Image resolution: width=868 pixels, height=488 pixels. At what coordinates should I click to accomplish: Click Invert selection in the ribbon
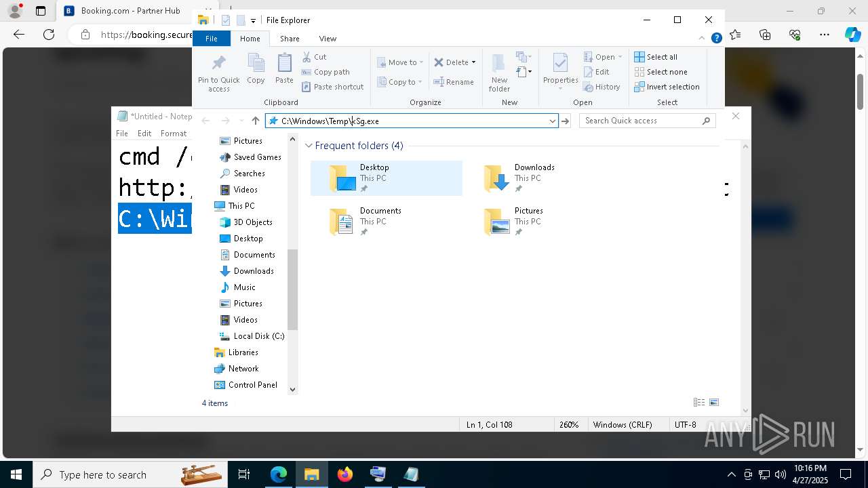[667, 87]
